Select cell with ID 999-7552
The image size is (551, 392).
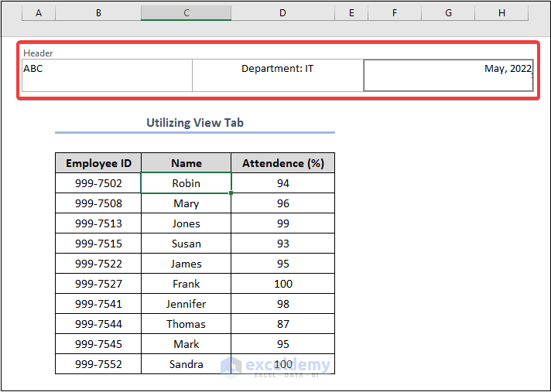tap(98, 364)
